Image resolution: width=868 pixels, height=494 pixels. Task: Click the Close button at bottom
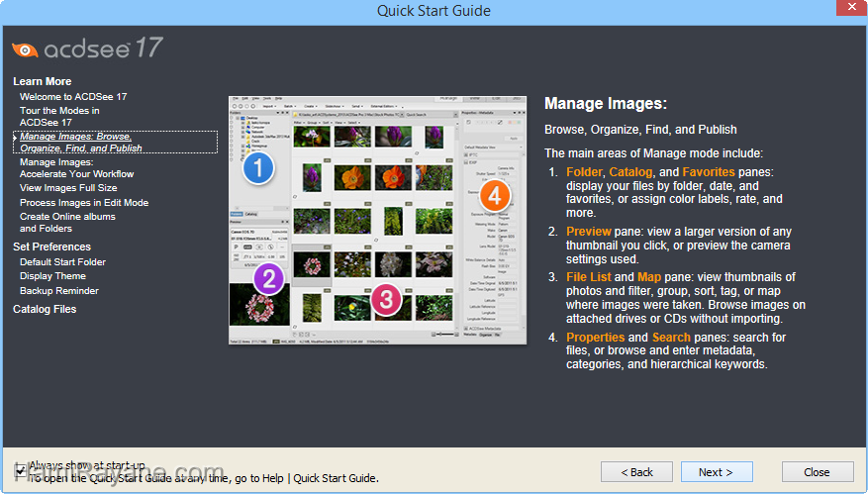pyautogui.click(x=818, y=472)
